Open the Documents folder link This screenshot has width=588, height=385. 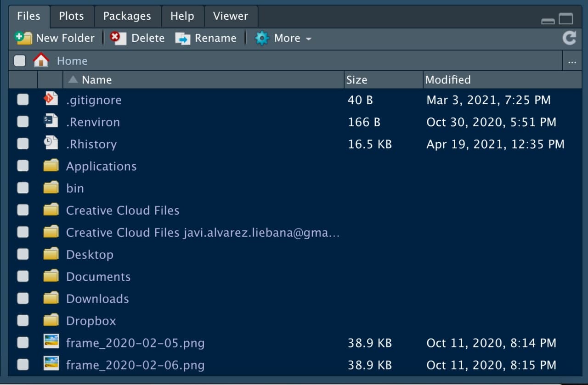tap(98, 276)
